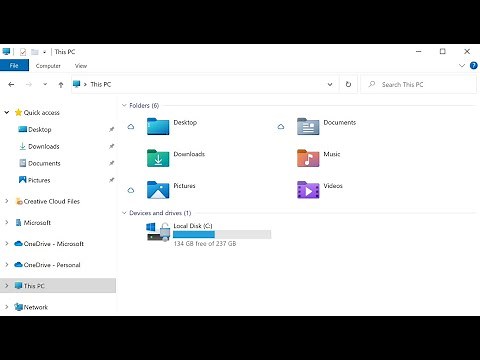Click the Refresh button in address bar

coord(348,84)
